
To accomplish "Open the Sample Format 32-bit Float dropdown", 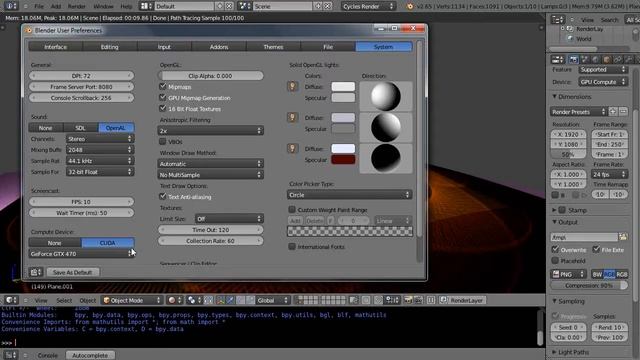I will point(100,172).
